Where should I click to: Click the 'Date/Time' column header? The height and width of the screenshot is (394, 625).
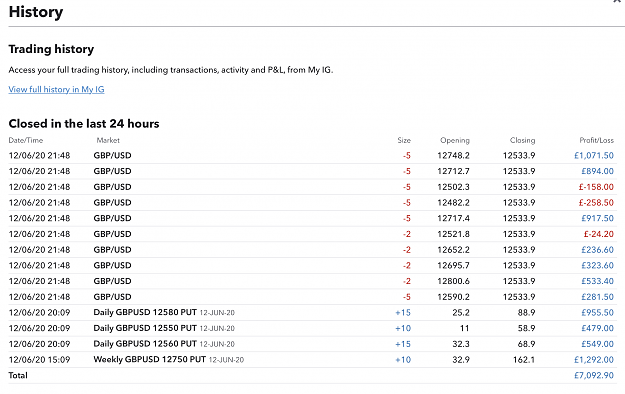point(26,140)
